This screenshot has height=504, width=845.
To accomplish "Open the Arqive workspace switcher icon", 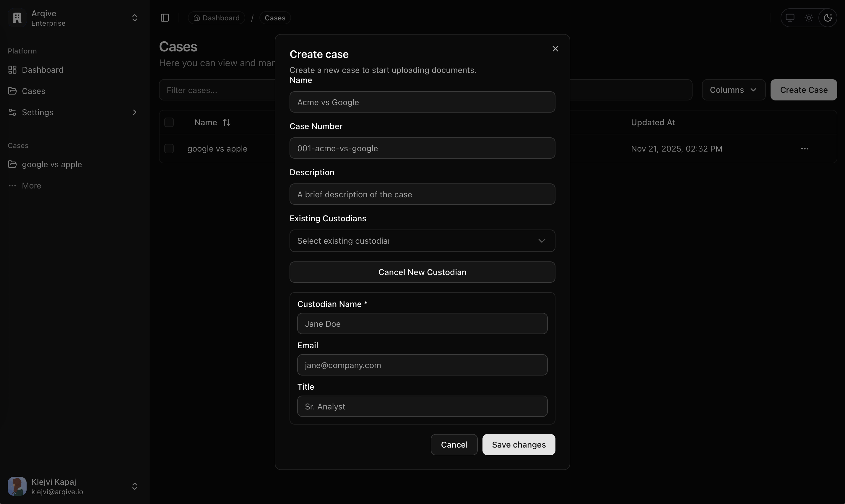I will (135, 17).
